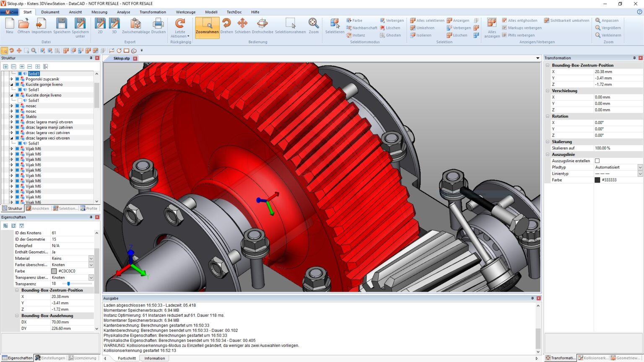644x362 pixels.
Task: Enable the Auszugslinie erstellen checkbox
Action: point(597,160)
